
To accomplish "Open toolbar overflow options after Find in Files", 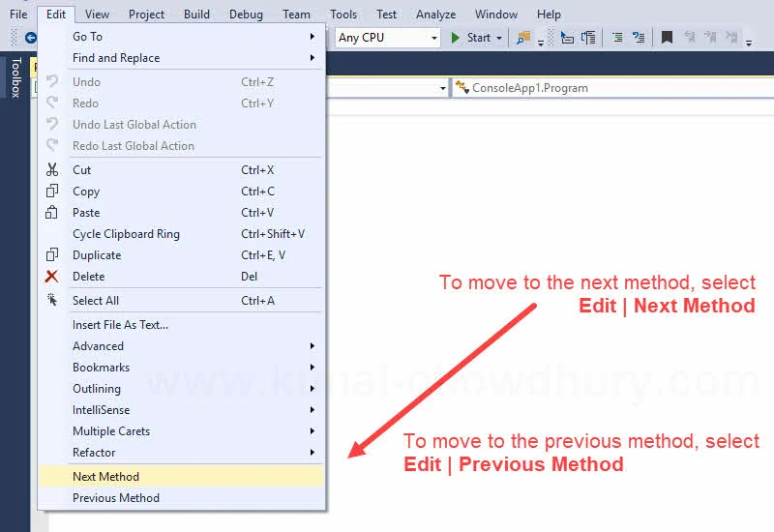I will pos(541,43).
